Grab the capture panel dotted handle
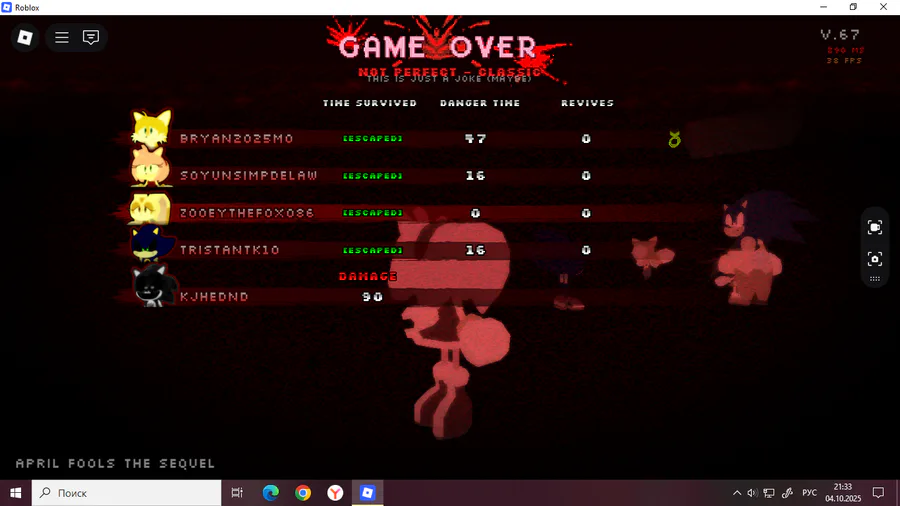 (x=874, y=279)
